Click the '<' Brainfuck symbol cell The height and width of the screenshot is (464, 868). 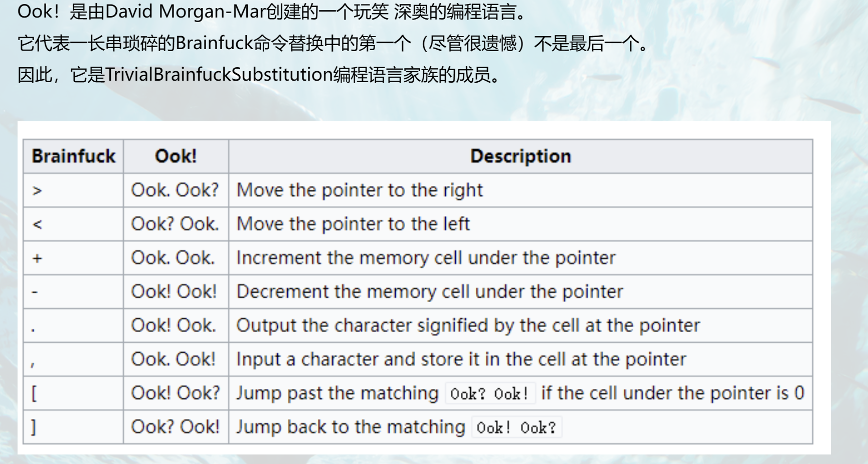coord(73,224)
